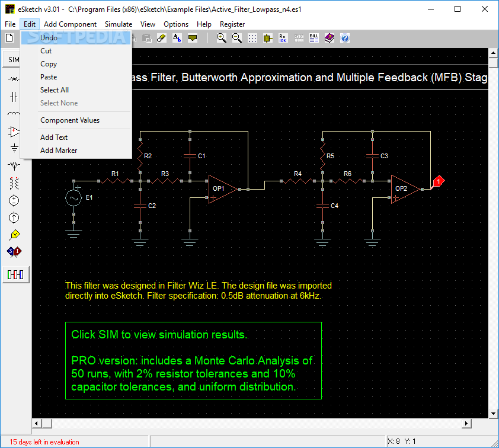Click the colored bars button in left palette
The height and width of the screenshot is (448, 499).
[15, 274]
